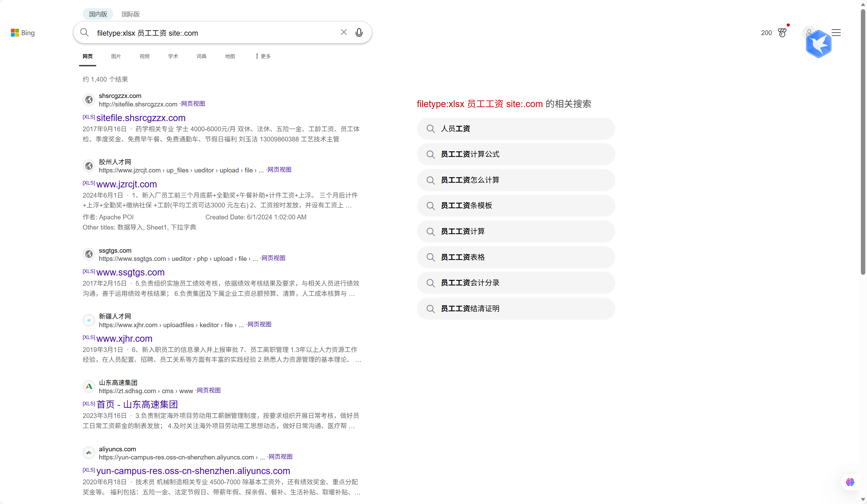Click inside the search query input field
867x504 pixels.
pyautogui.click(x=213, y=33)
